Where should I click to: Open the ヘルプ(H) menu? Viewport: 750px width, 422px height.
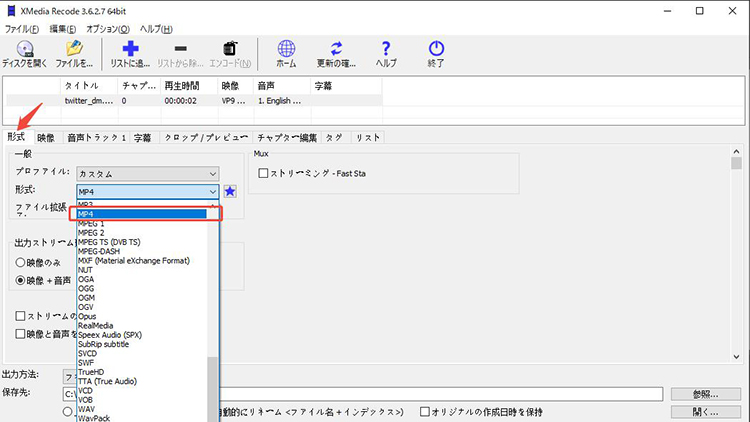point(156,29)
